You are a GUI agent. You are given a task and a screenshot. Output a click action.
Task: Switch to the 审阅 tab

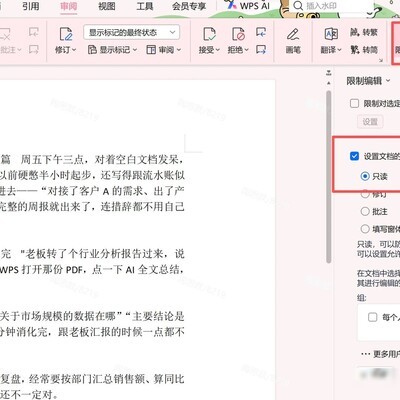click(69, 6)
